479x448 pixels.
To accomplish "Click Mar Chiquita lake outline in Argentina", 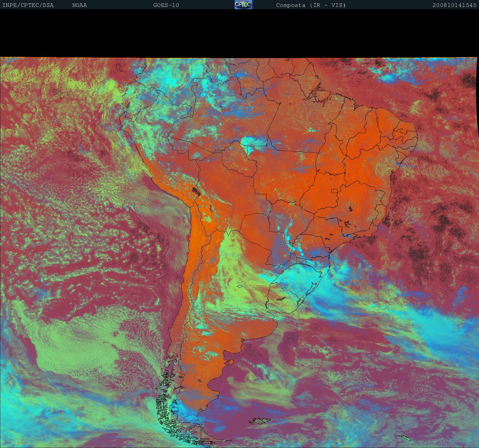I will point(240,287).
